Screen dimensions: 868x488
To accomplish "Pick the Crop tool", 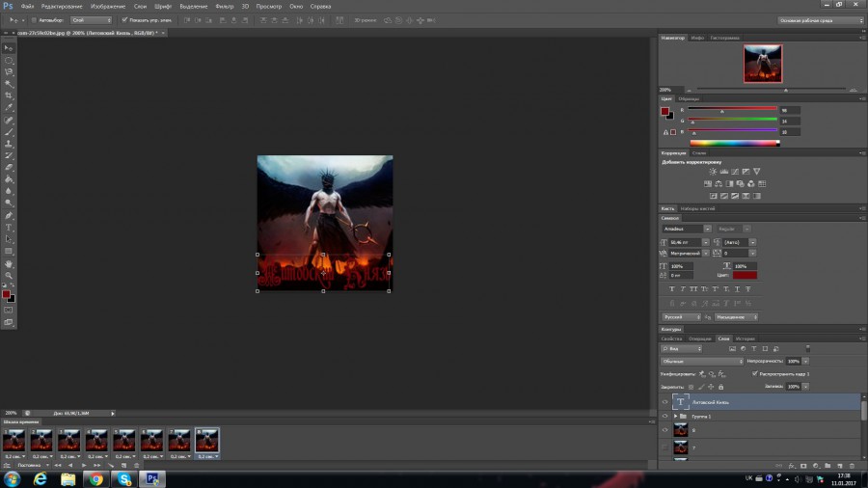I will coord(9,95).
